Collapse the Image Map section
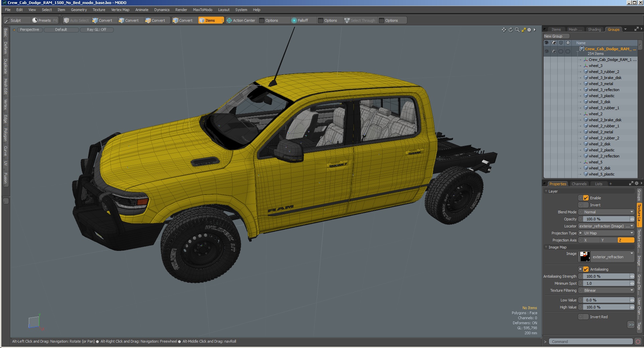Viewport: 644px width, 348px height. point(546,247)
